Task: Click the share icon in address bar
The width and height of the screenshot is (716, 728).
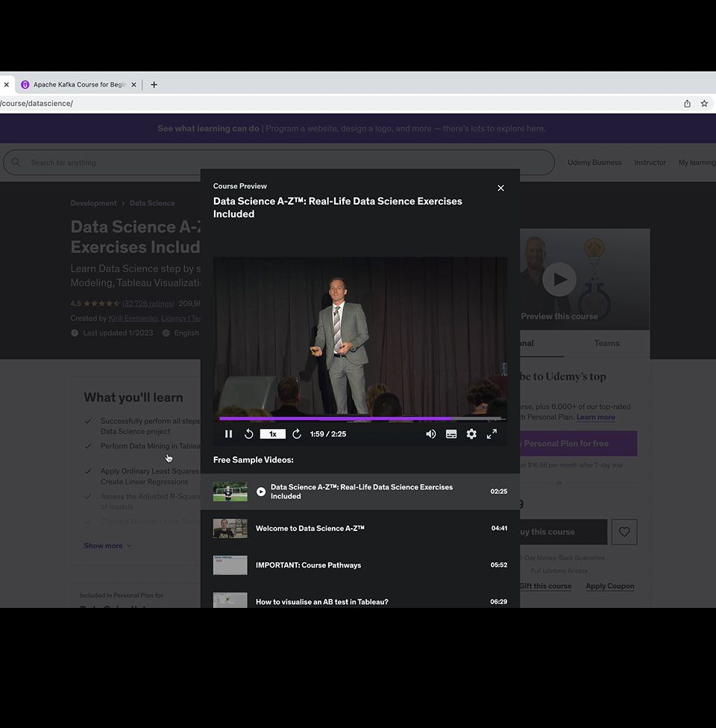Action: click(x=687, y=104)
